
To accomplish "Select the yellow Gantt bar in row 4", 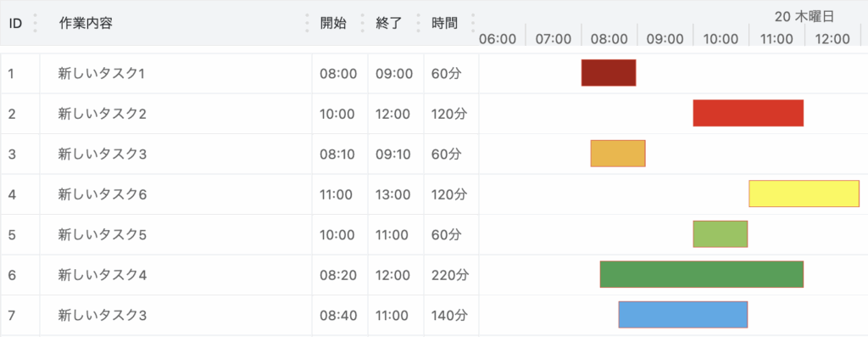I will pos(804,194).
